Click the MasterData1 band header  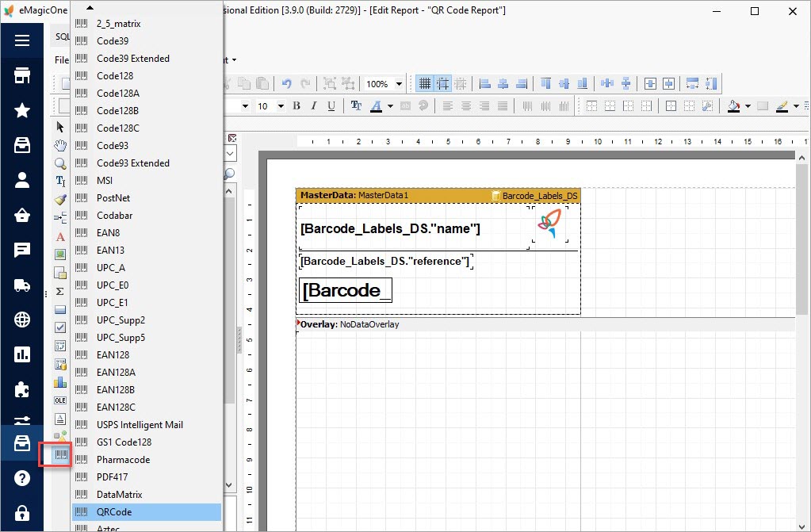438,195
